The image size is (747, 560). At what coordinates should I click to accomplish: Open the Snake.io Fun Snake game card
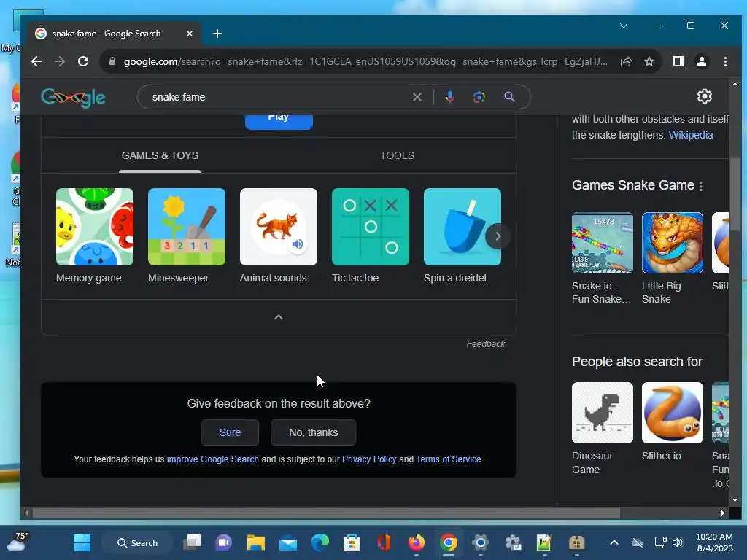pos(602,259)
